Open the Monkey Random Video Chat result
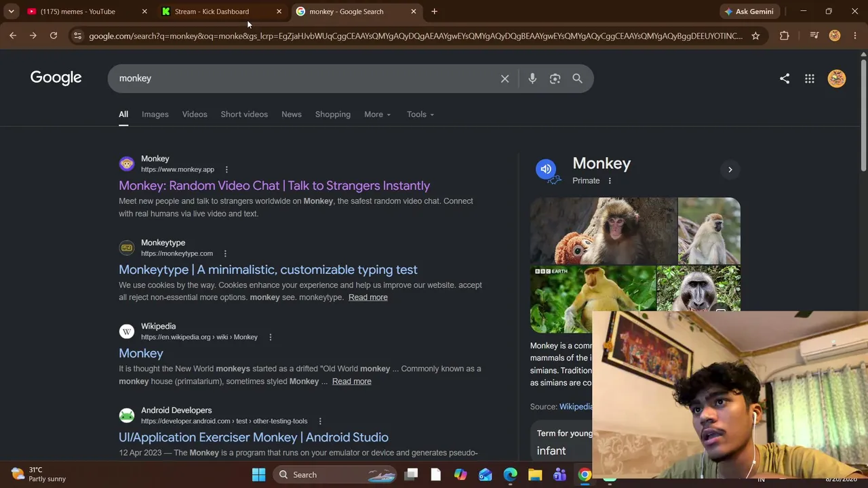 (274, 186)
